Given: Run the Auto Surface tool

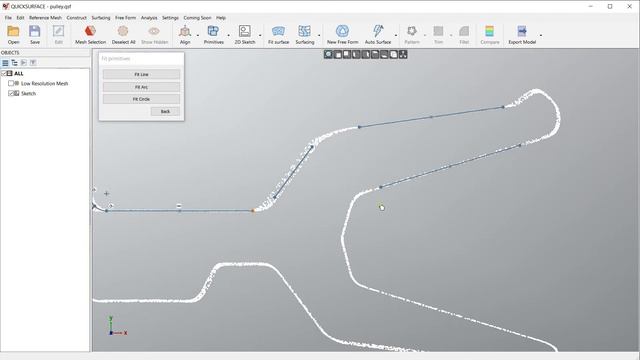Looking at the screenshot, I should click(x=378, y=35).
